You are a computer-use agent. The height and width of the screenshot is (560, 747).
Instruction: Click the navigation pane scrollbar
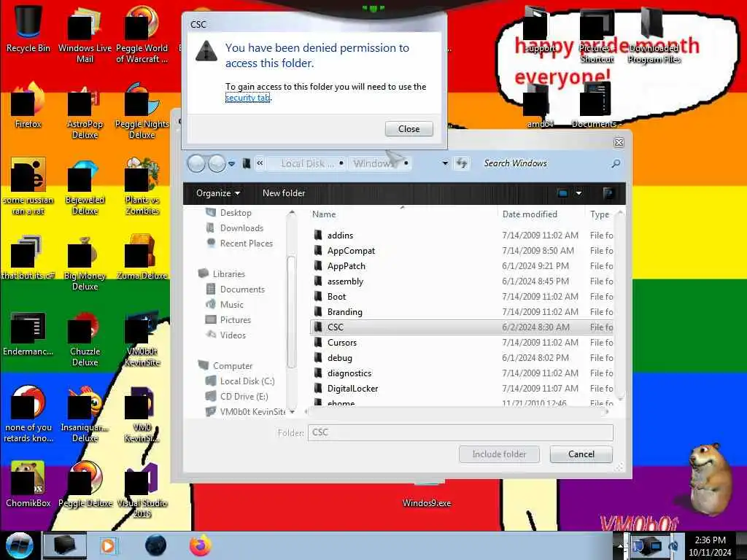click(x=292, y=312)
